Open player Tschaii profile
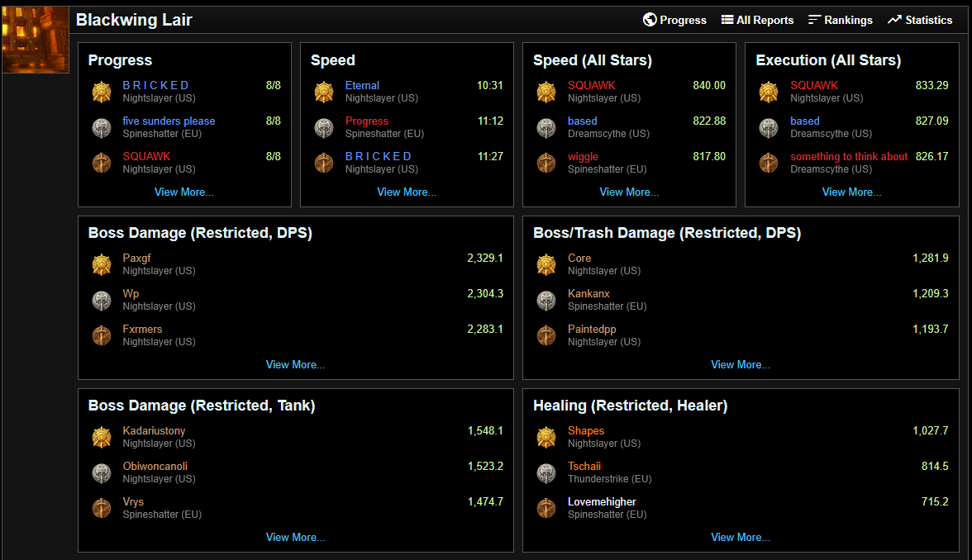 tap(584, 467)
